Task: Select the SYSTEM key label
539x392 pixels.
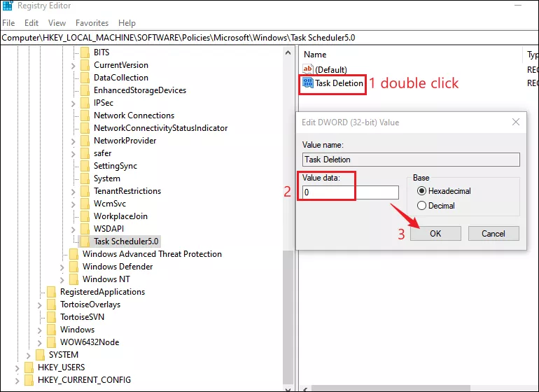Action: tap(64, 354)
